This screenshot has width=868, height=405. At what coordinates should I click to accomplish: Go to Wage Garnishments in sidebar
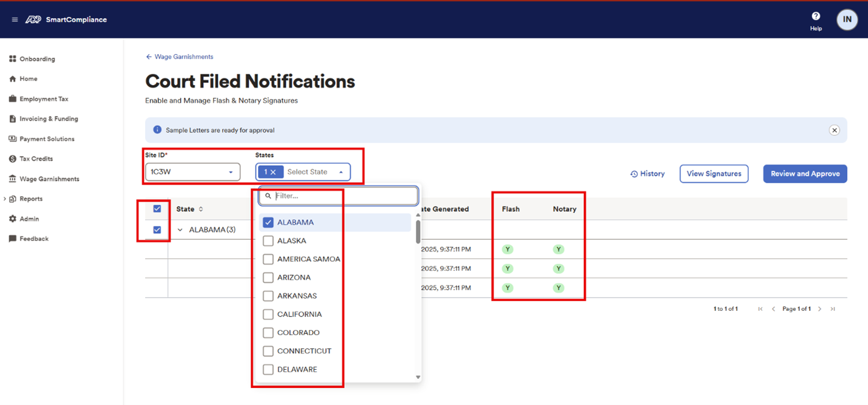(x=49, y=179)
